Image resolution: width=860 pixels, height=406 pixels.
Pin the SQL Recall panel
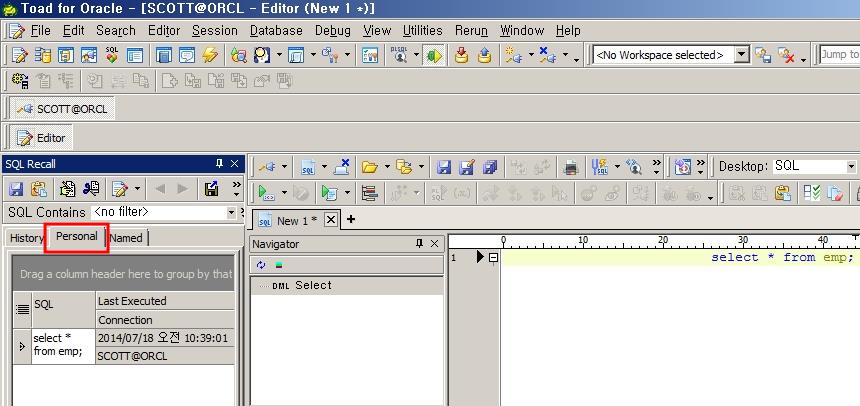click(x=219, y=164)
